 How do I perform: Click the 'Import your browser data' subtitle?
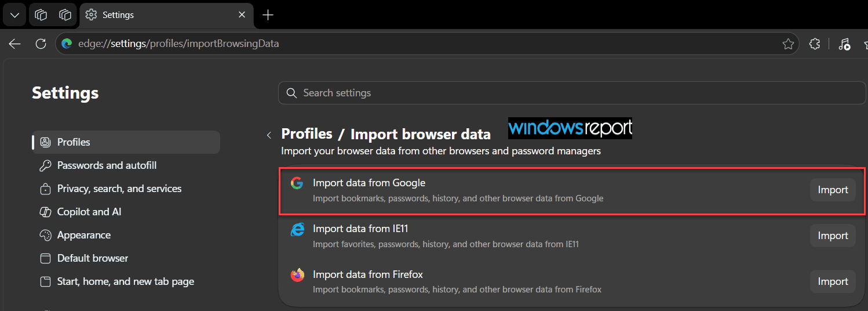(441, 151)
